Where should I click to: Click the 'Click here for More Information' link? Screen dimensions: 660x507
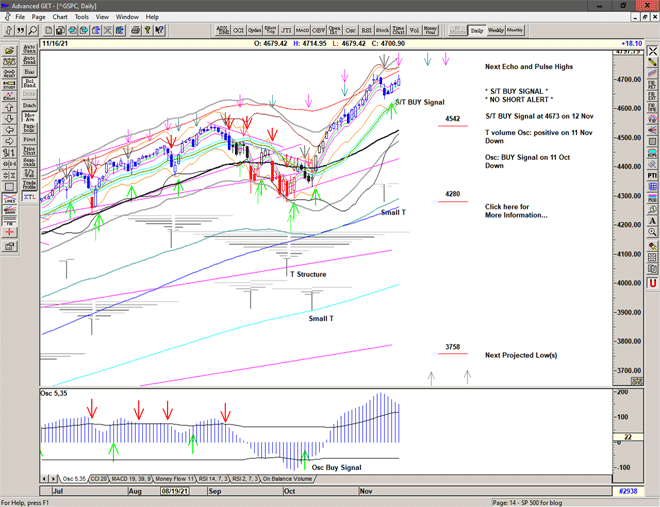pyautogui.click(x=516, y=211)
